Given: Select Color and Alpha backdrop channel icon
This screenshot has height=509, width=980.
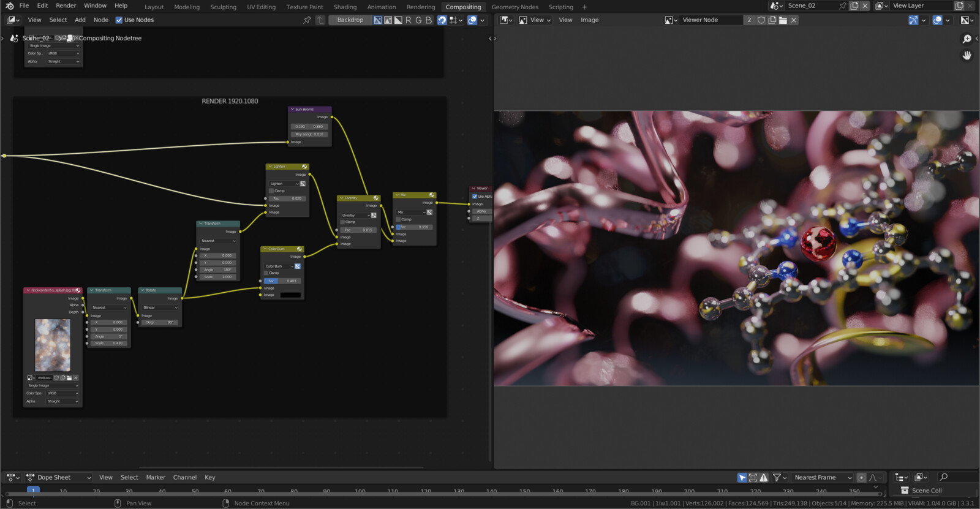Looking at the screenshot, I should click(x=378, y=20).
